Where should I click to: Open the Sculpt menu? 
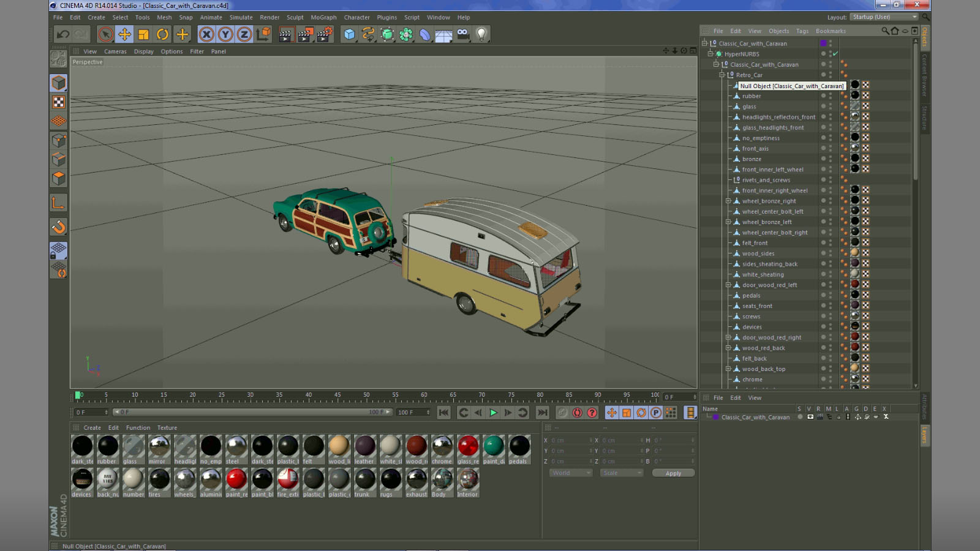295,18
